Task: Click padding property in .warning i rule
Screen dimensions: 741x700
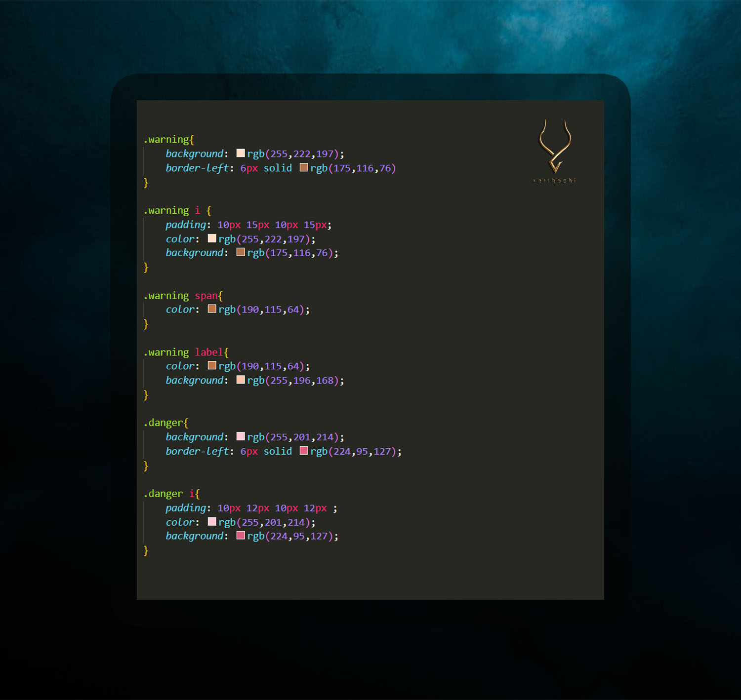Action: point(185,225)
